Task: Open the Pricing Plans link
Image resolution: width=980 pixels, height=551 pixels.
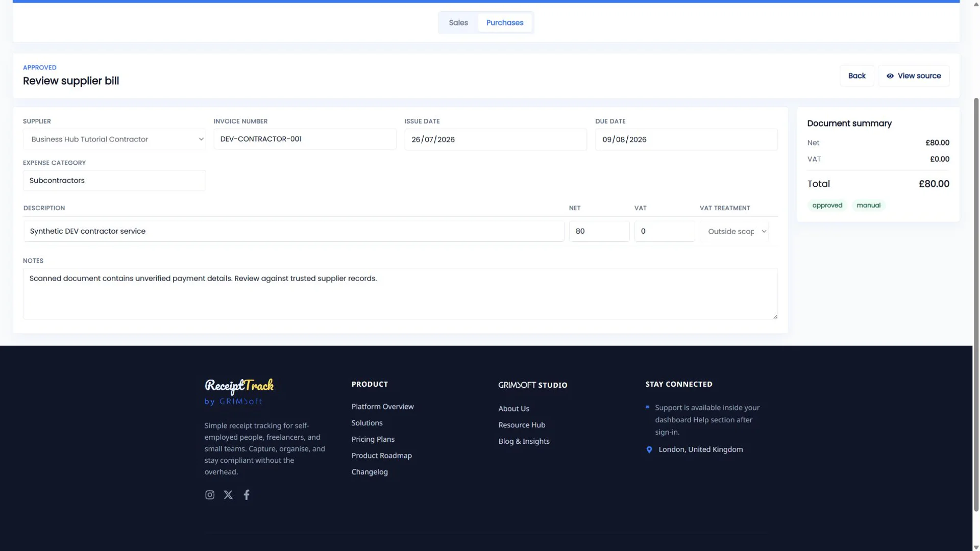Action: [x=373, y=439]
